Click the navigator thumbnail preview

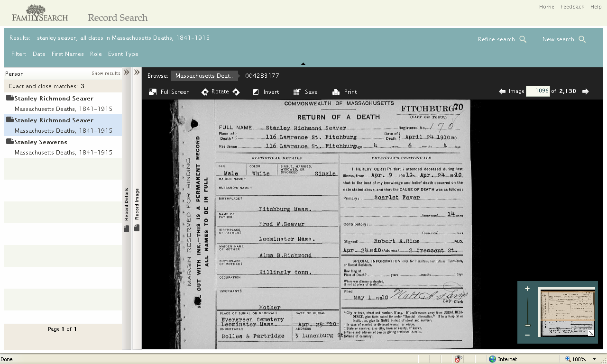click(567, 312)
